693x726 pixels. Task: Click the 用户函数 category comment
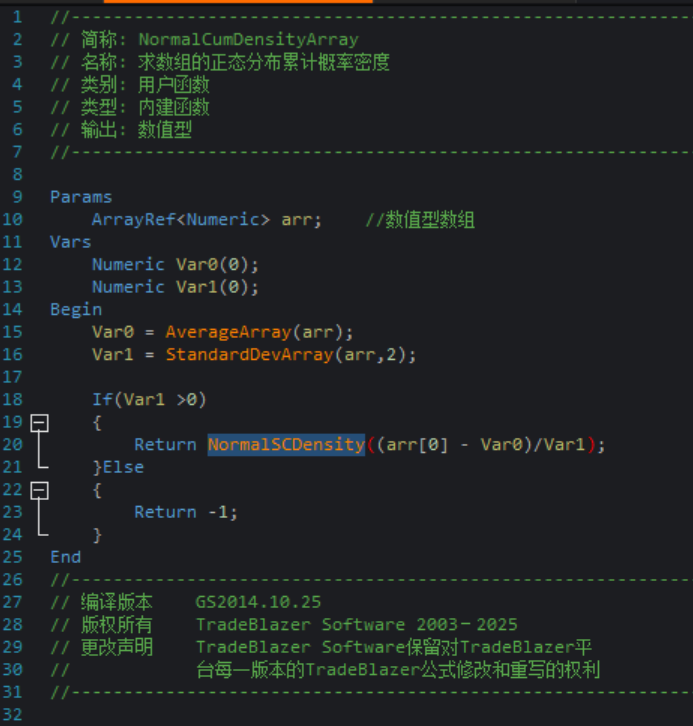pyautogui.click(x=174, y=85)
